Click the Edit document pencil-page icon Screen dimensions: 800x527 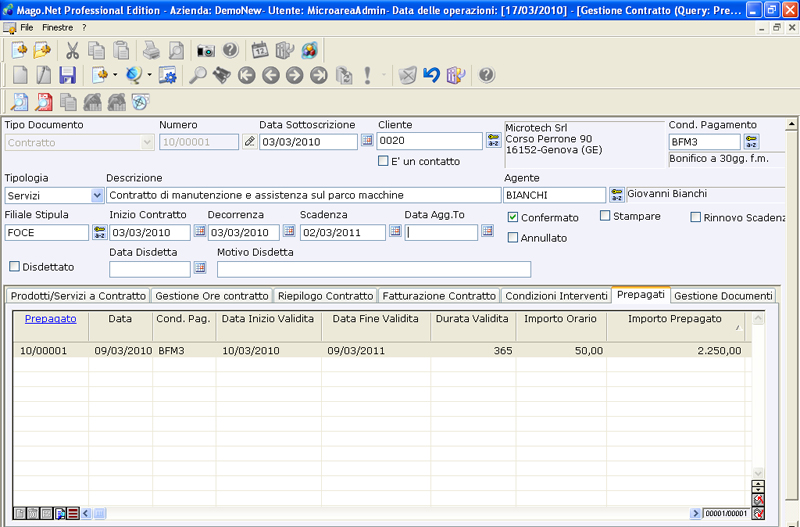point(44,75)
